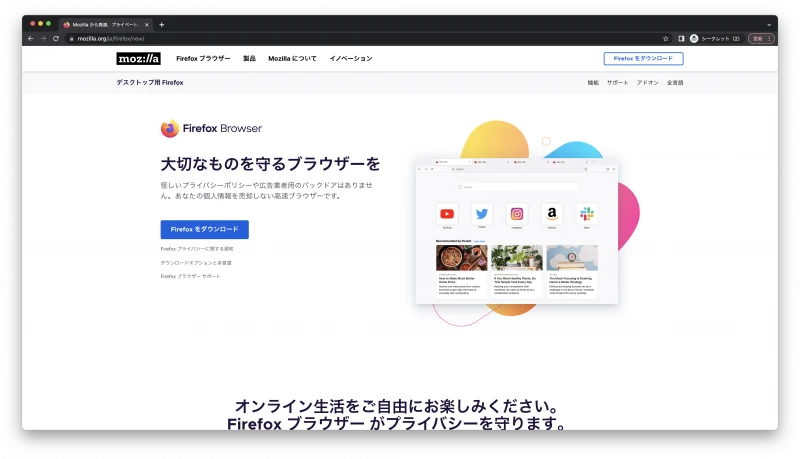Open a new tab with the plus icon
800x459 pixels.
(162, 24)
